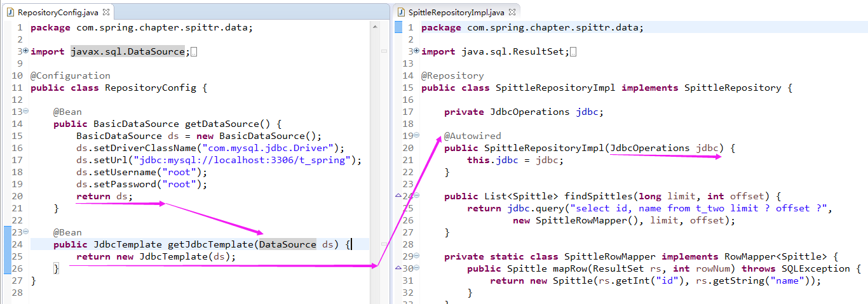This screenshot has height=304, width=868.
Task: Collapse mapRow method at line 30 fold marker
Action: [417, 268]
